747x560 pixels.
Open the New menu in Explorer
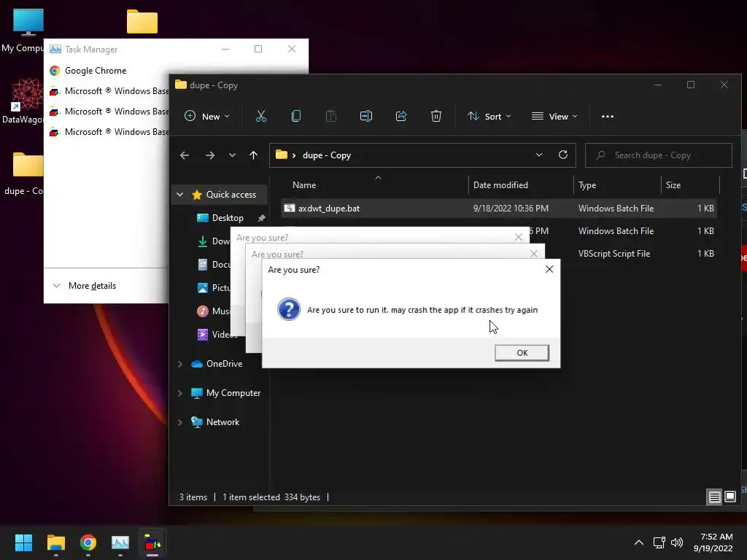click(206, 116)
